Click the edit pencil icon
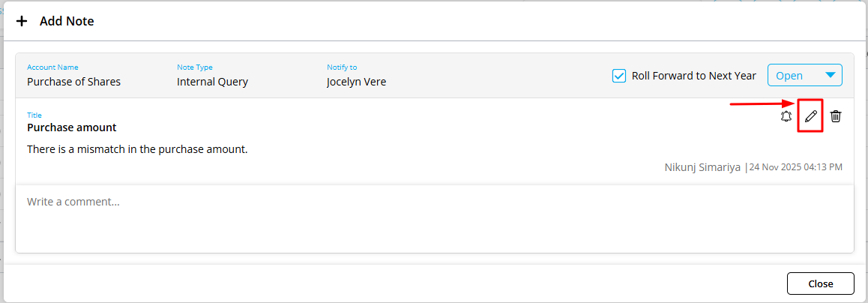Screen dimensions: 868x303 coord(810,116)
